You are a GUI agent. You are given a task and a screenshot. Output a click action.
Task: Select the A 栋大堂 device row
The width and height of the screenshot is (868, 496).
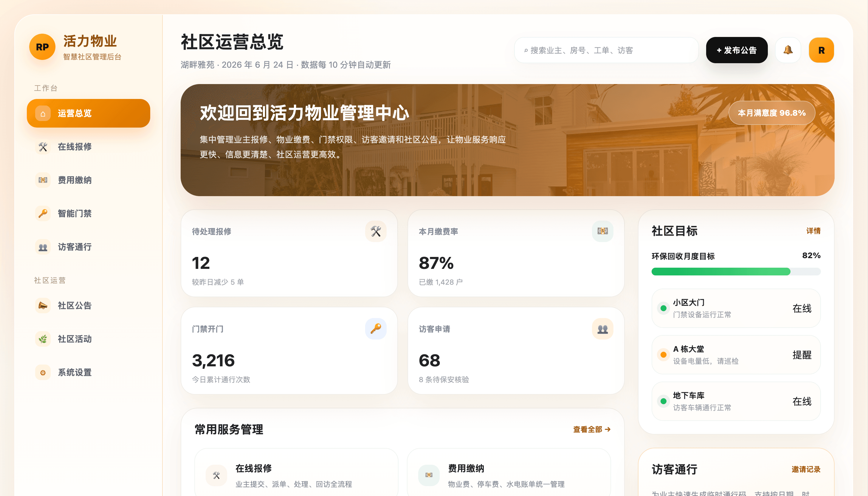click(736, 355)
